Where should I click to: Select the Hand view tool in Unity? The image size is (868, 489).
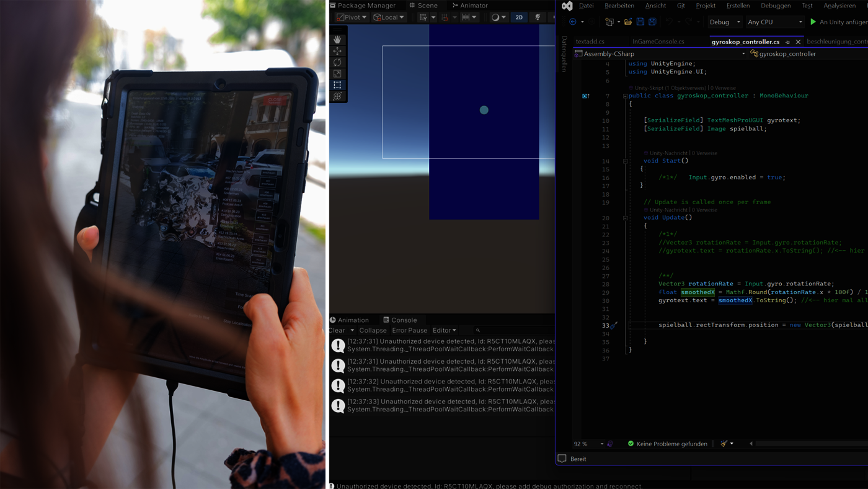point(337,39)
